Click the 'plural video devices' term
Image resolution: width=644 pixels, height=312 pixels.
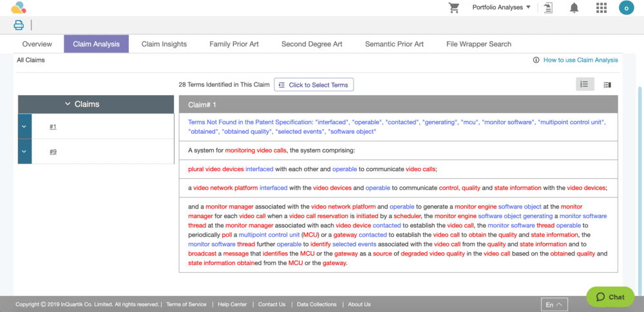pyautogui.click(x=216, y=169)
